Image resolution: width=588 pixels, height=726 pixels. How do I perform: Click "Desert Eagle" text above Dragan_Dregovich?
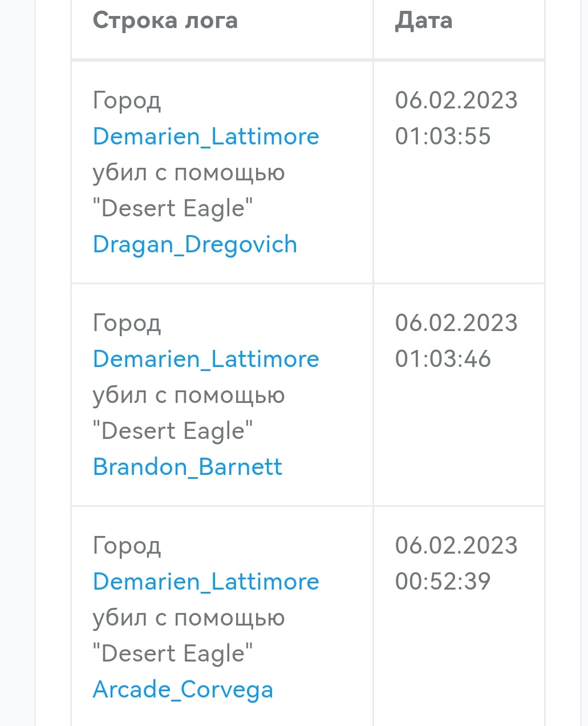pos(173,208)
